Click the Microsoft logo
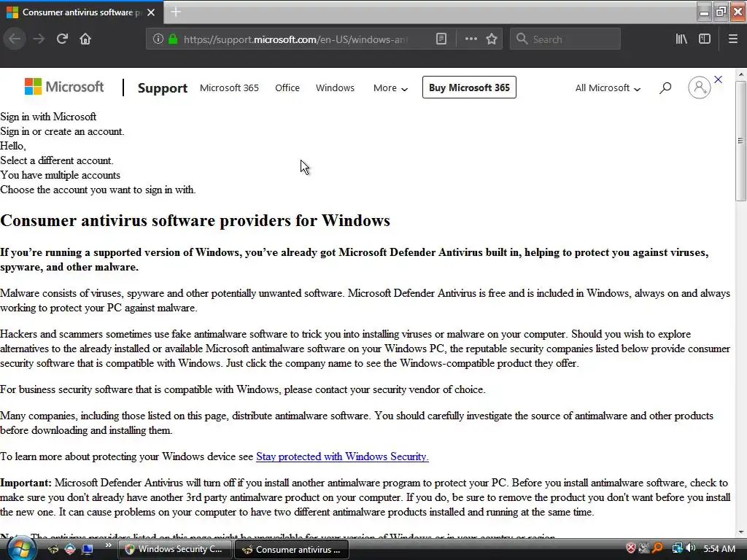This screenshot has width=747, height=560. click(64, 87)
